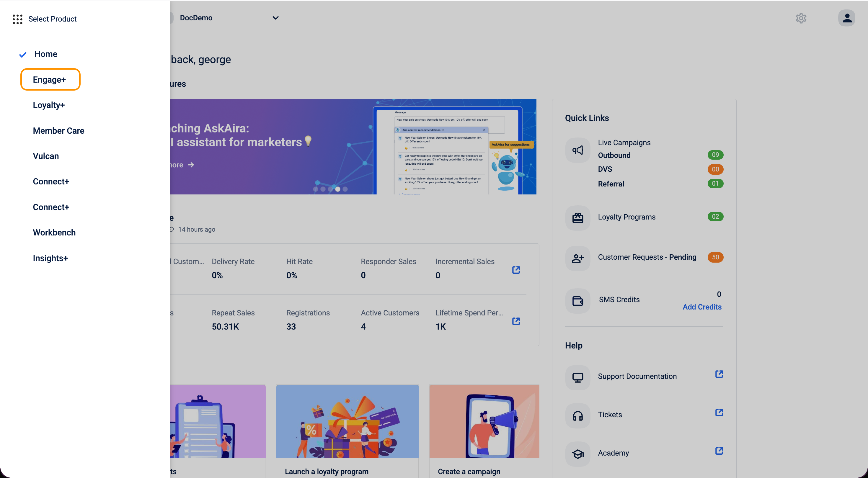Select the active banner carousel dot
This screenshot has height=478, width=868.
338,189
